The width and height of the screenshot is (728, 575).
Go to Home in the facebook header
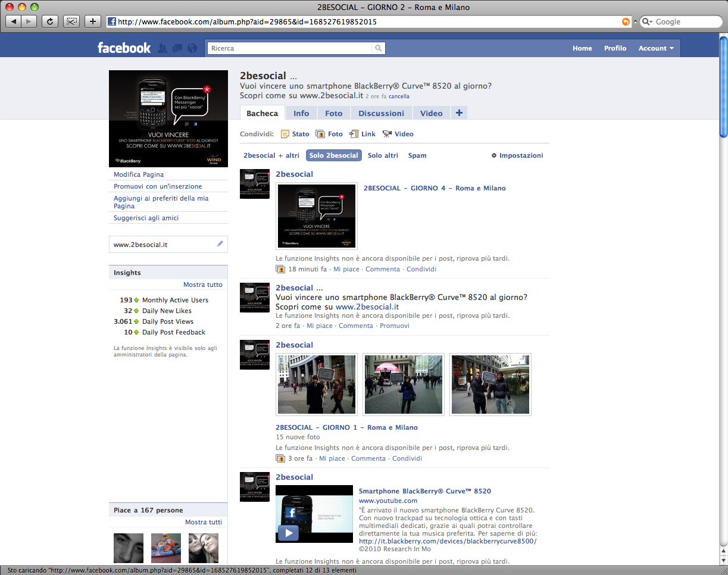pyautogui.click(x=582, y=48)
